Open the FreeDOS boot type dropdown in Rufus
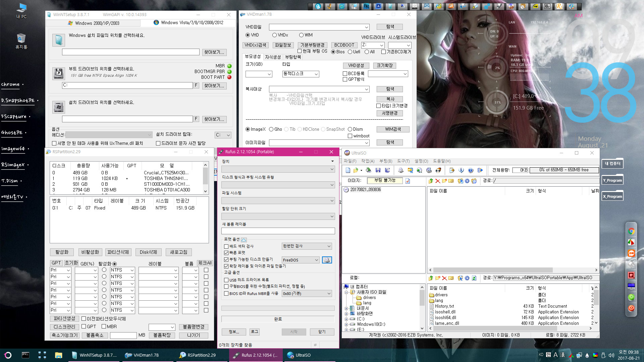The height and width of the screenshot is (362, 644). (x=301, y=260)
